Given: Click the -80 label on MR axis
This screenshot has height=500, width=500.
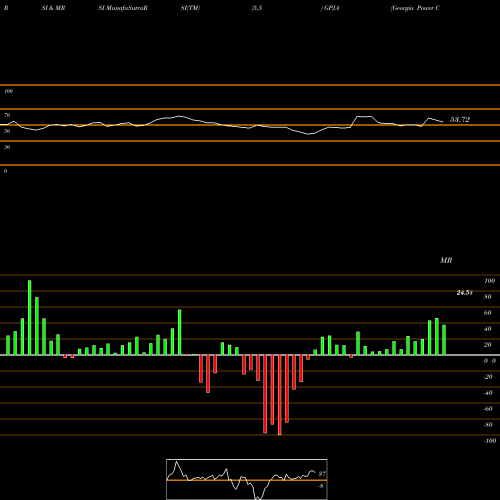Looking at the screenshot, I should click(x=488, y=425).
